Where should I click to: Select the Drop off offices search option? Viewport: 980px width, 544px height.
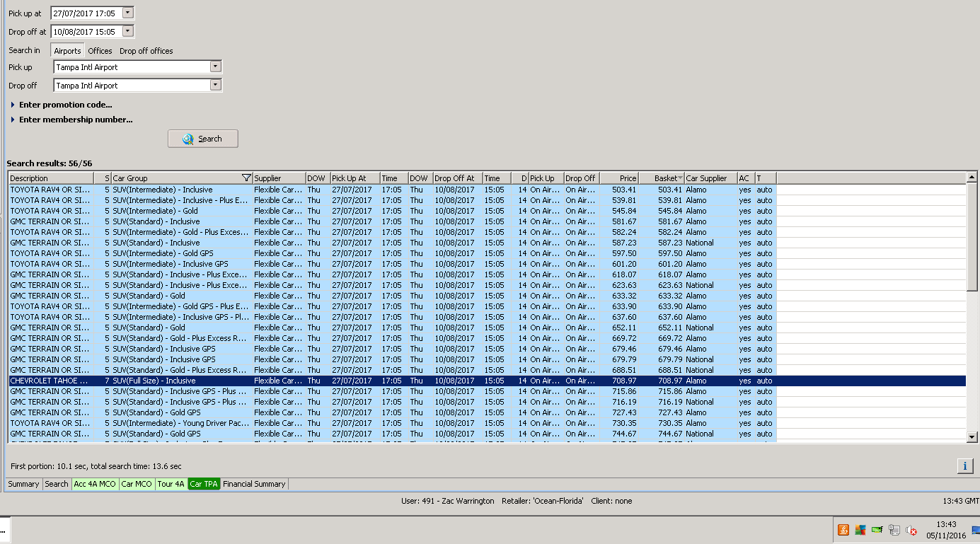(x=146, y=51)
